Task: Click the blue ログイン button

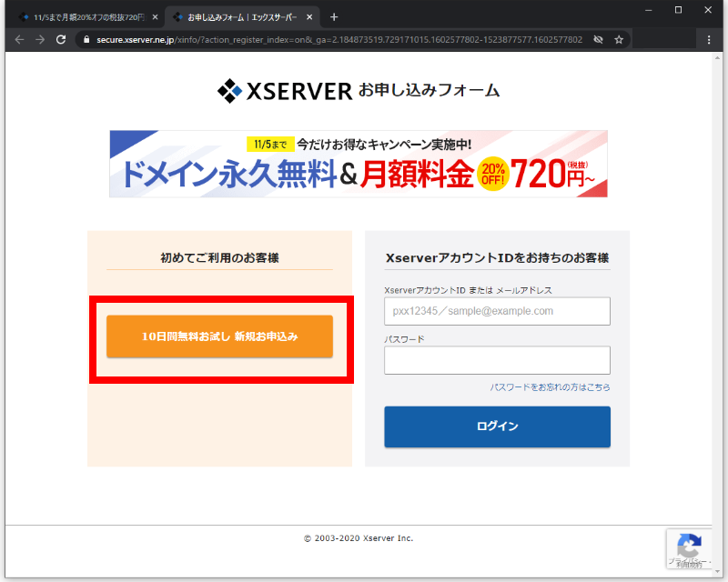Action: 497,427
